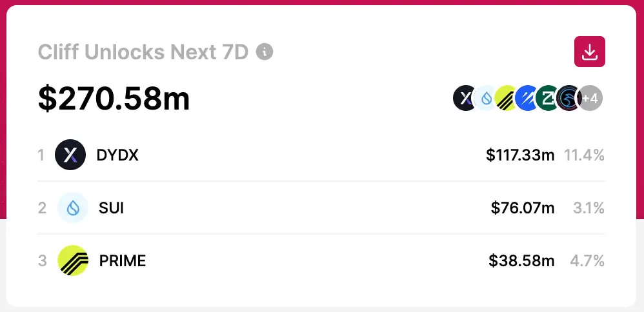Screen dimensions: 644x312
Task: Select the yellow striped avatar in token stack
Action: 506,98
